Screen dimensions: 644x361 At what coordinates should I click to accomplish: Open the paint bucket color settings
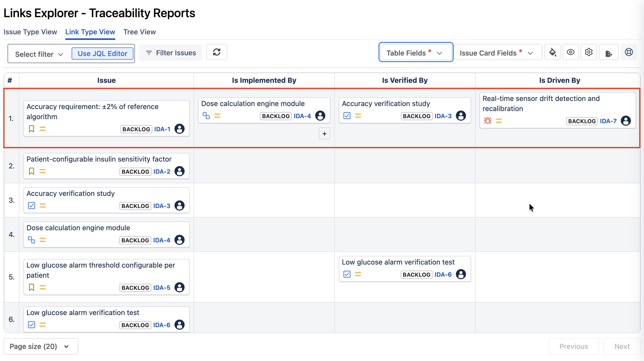[552, 52]
